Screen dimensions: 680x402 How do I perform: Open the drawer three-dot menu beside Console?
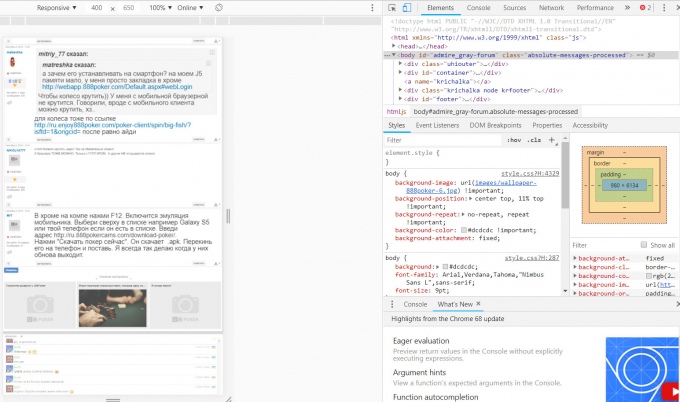[392, 304]
